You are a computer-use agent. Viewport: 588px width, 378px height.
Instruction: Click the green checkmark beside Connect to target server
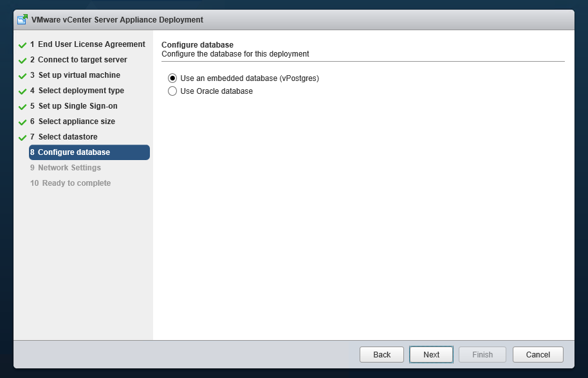tap(23, 60)
